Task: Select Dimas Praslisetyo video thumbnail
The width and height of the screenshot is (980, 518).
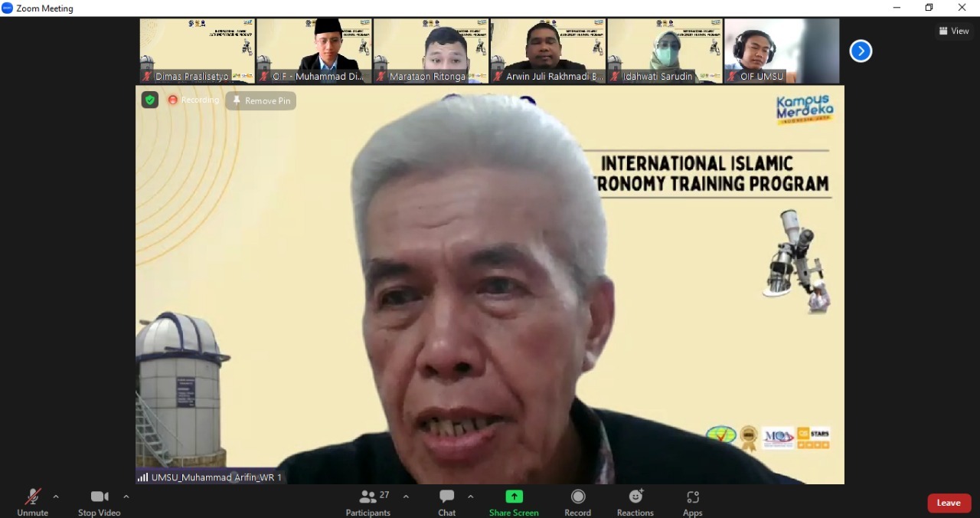Action: pos(198,51)
